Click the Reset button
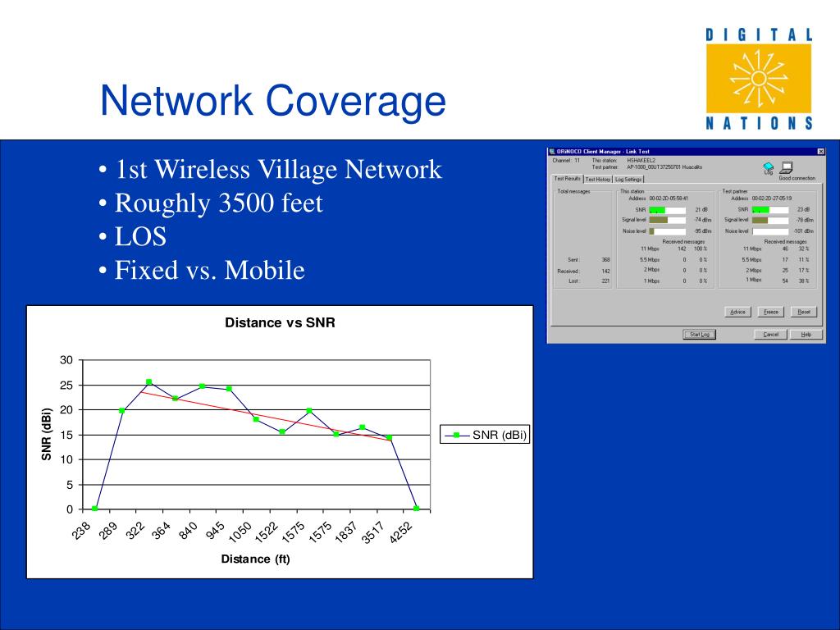Screen dimensions: 840x630 pyautogui.click(x=804, y=312)
